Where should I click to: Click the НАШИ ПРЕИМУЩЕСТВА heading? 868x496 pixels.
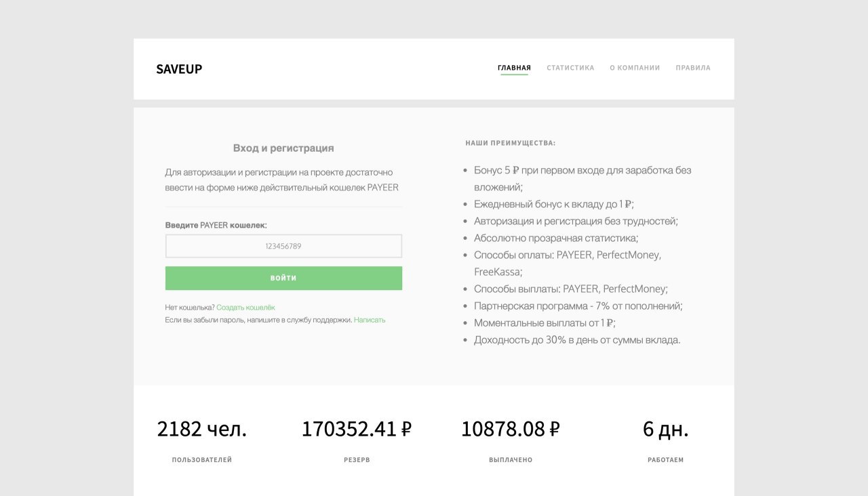tap(510, 144)
